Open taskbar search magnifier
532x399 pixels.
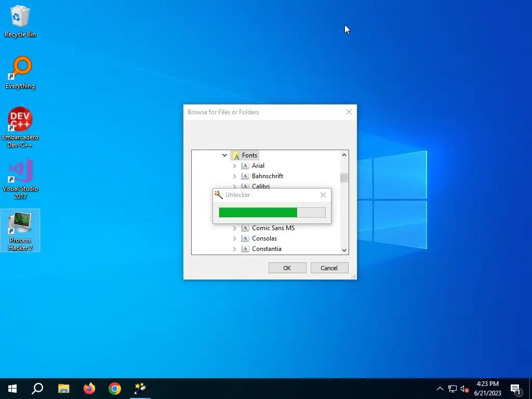(x=37, y=389)
